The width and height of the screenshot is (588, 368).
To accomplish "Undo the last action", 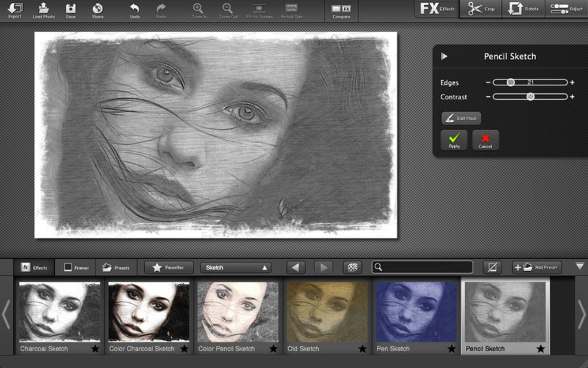I will coord(134,9).
